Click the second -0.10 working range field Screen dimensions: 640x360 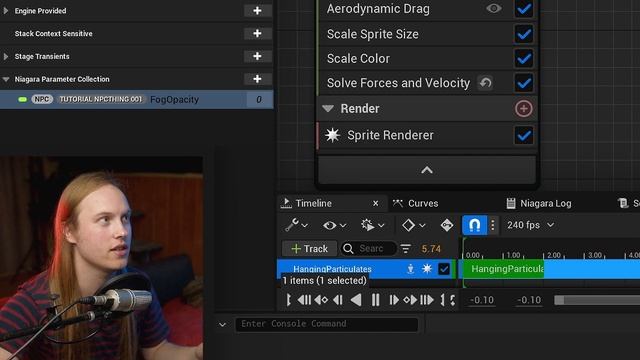coord(529,300)
